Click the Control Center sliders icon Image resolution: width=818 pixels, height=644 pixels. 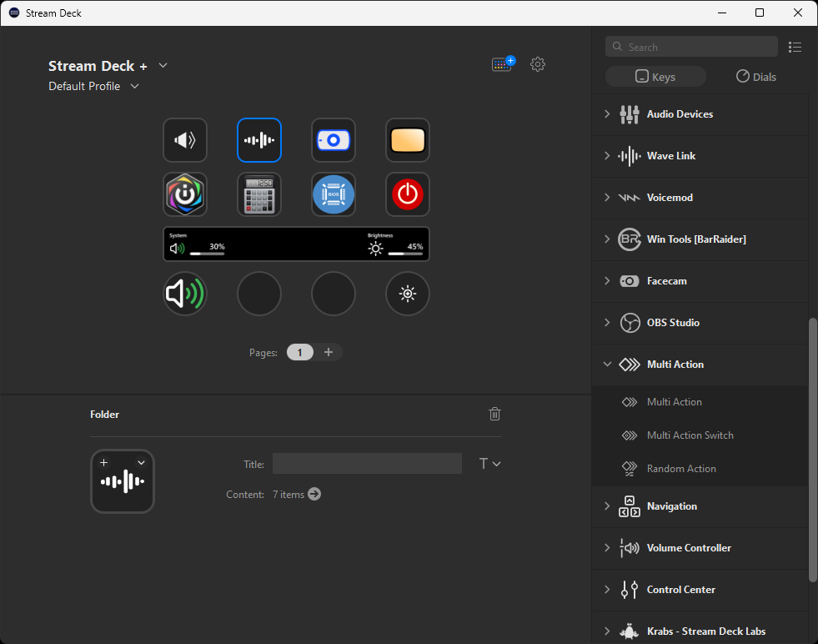point(630,590)
